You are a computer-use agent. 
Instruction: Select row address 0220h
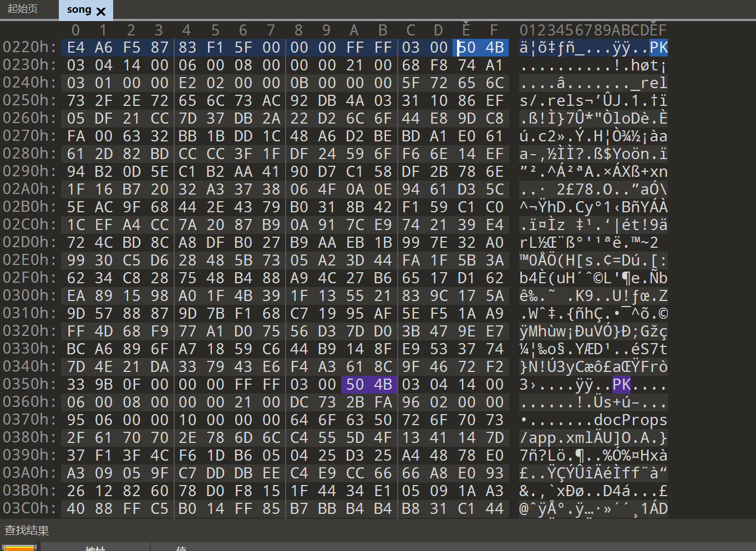click(29, 48)
